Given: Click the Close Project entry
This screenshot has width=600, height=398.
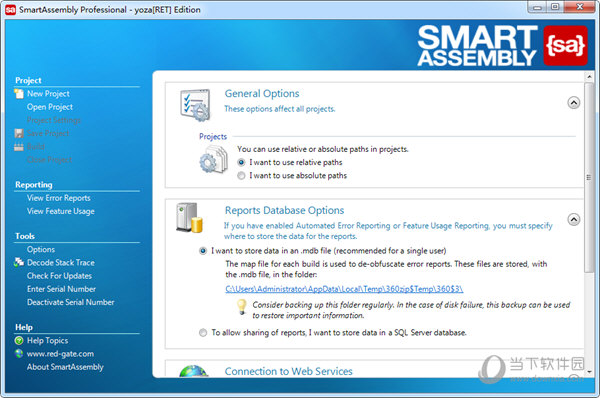Looking at the screenshot, I should pyautogui.click(x=49, y=160).
